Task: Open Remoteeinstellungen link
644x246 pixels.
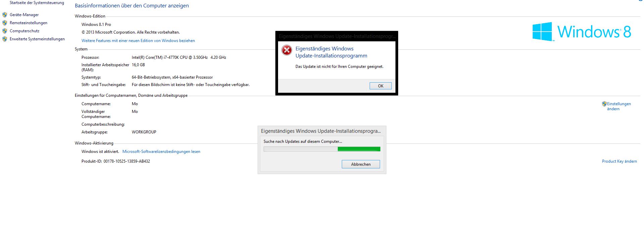Action: (29, 23)
